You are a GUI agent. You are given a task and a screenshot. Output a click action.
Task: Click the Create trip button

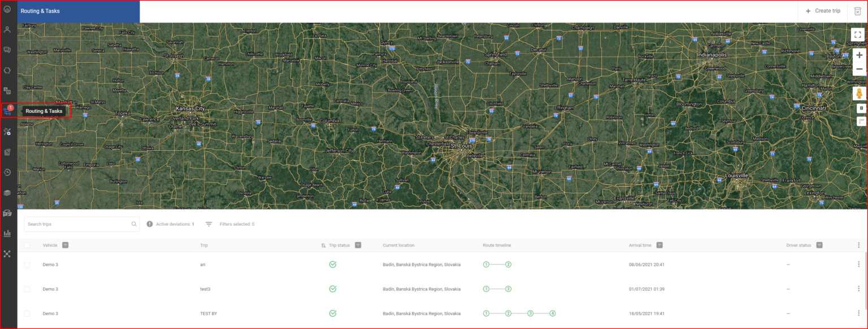click(822, 10)
